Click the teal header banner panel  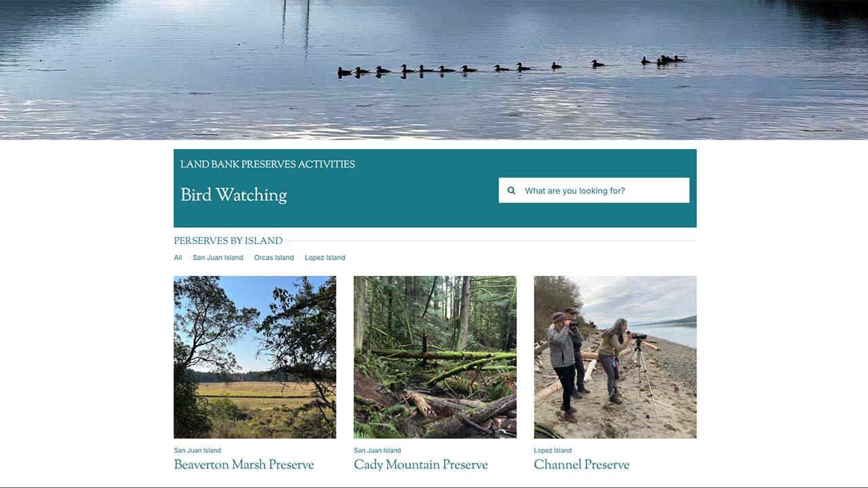tap(435, 188)
